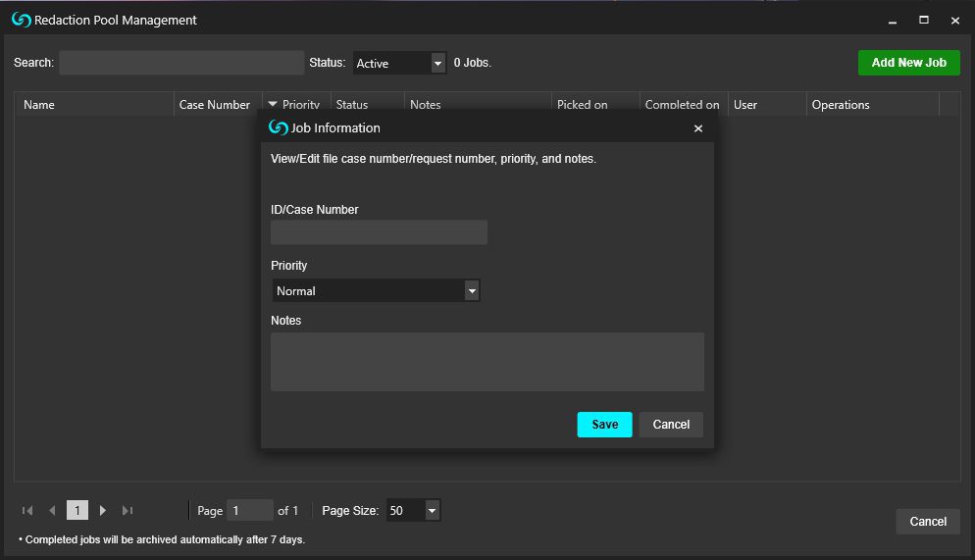Go to last page icon
The height and width of the screenshot is (560, 975).
[x=128, y=510]
